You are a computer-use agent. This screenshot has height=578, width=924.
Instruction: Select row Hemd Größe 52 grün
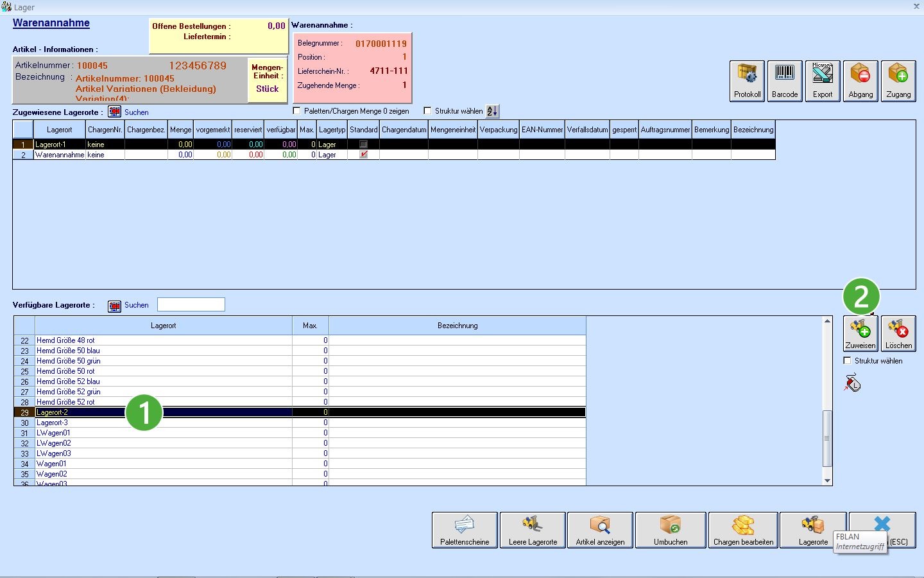pyautogui.click(x=300, y=392)
